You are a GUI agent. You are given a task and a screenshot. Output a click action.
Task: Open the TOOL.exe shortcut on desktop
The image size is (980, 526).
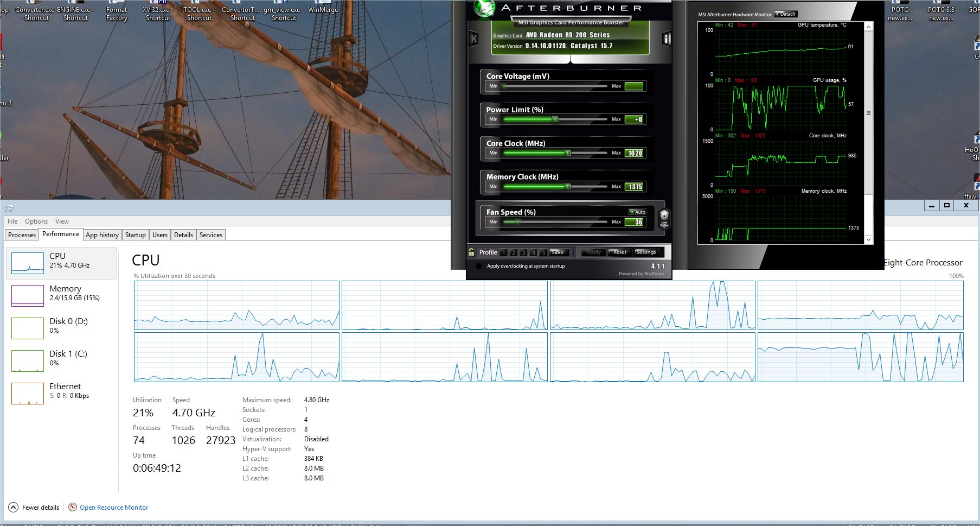199,12
